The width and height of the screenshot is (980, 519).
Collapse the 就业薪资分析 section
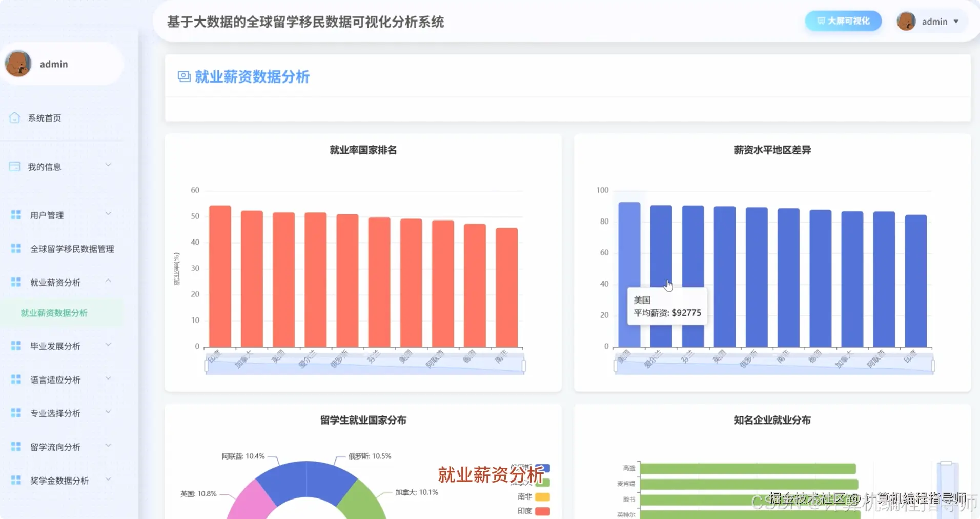(54, 282)
